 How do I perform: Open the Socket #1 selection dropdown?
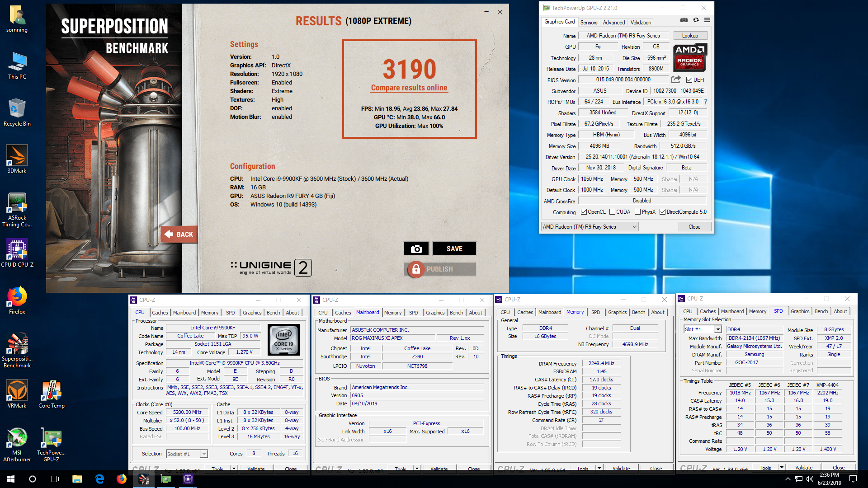(187, 454)
